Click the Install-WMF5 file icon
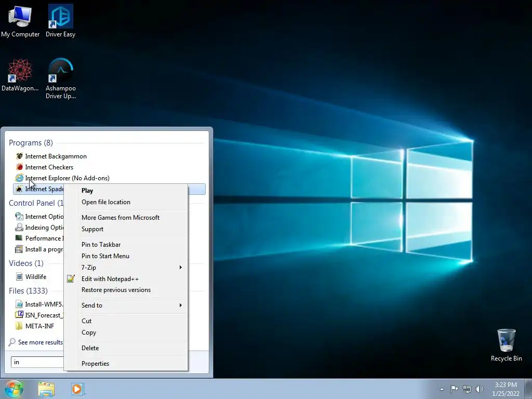Image resolution: width=532 pixels, height=399 pixels. (x=19, y=304)
